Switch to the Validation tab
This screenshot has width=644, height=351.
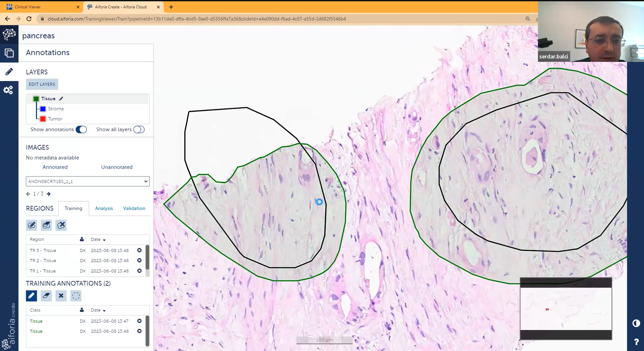(134, 208)
